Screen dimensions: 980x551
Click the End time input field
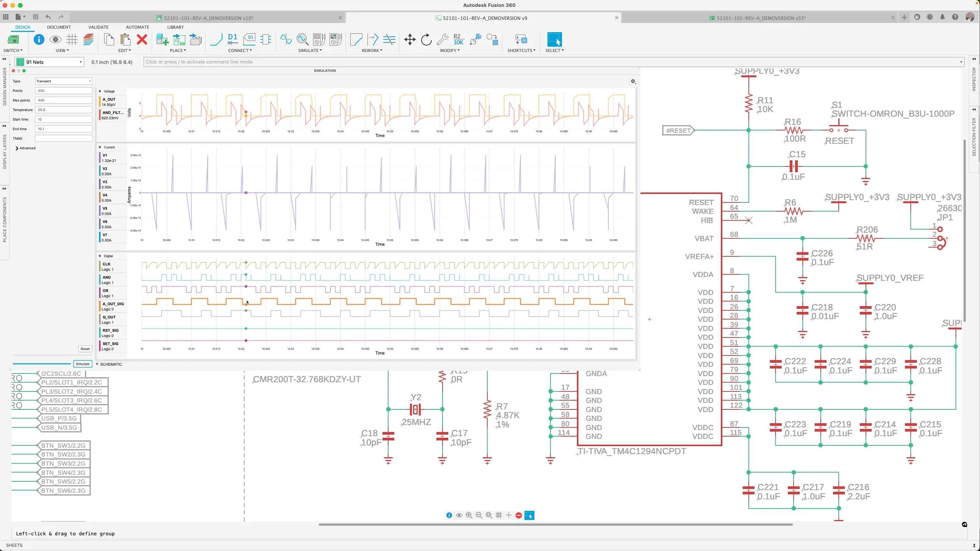tap(64, 129)
